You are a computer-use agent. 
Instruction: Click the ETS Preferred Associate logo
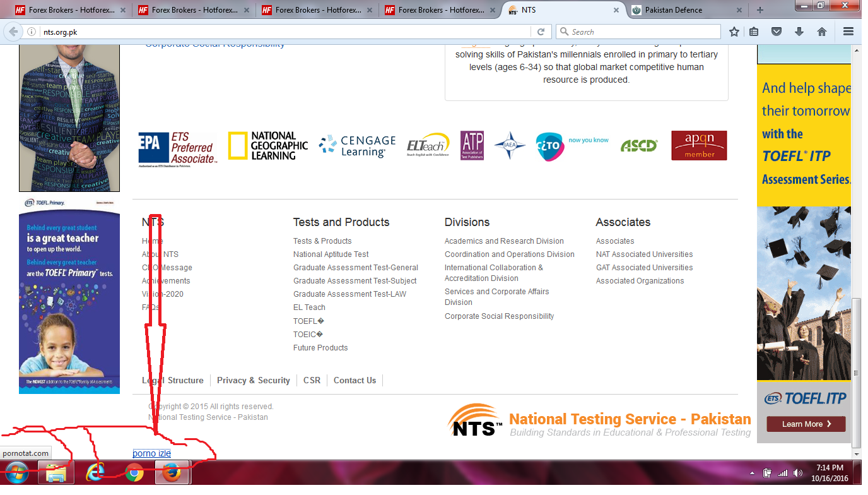click(x=177, y=148)
